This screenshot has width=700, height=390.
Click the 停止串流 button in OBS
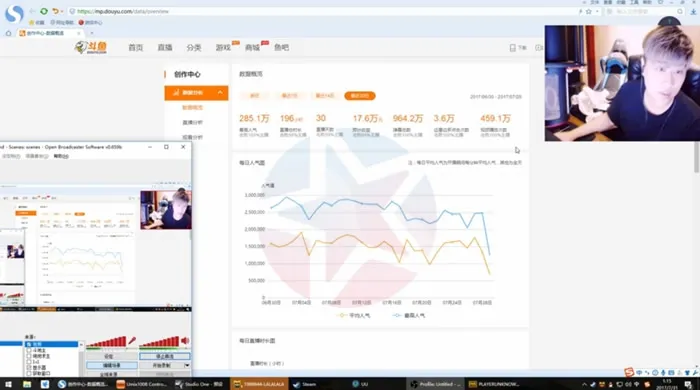165,357
